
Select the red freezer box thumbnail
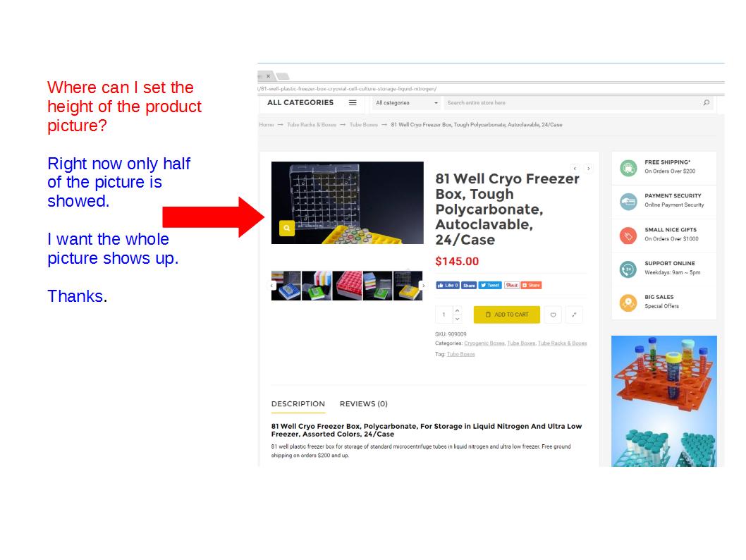tap(347, 286)
